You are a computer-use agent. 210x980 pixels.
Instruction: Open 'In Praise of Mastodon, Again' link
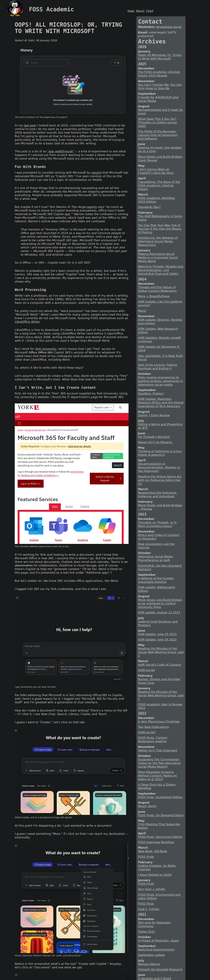[x=158, y=941]
